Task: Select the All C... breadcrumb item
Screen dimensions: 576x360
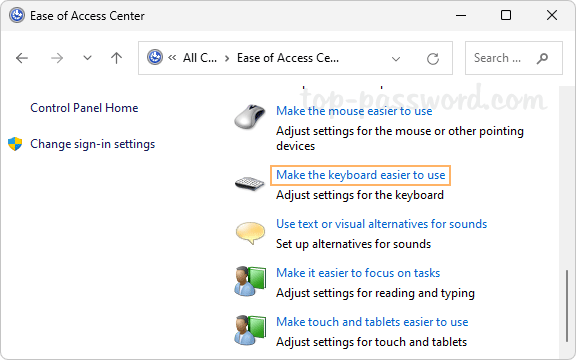Action: click(x=200, y=58)
